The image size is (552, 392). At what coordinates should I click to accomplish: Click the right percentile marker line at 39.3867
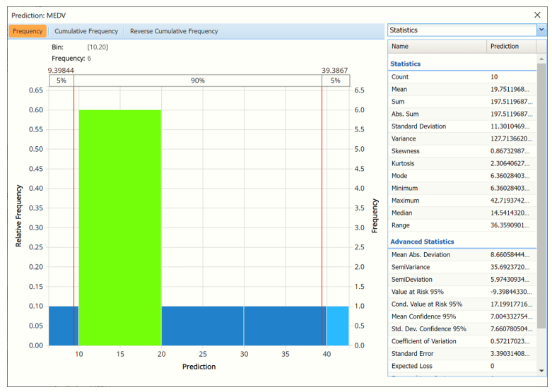pyautogui.click(x=322, y=212)
